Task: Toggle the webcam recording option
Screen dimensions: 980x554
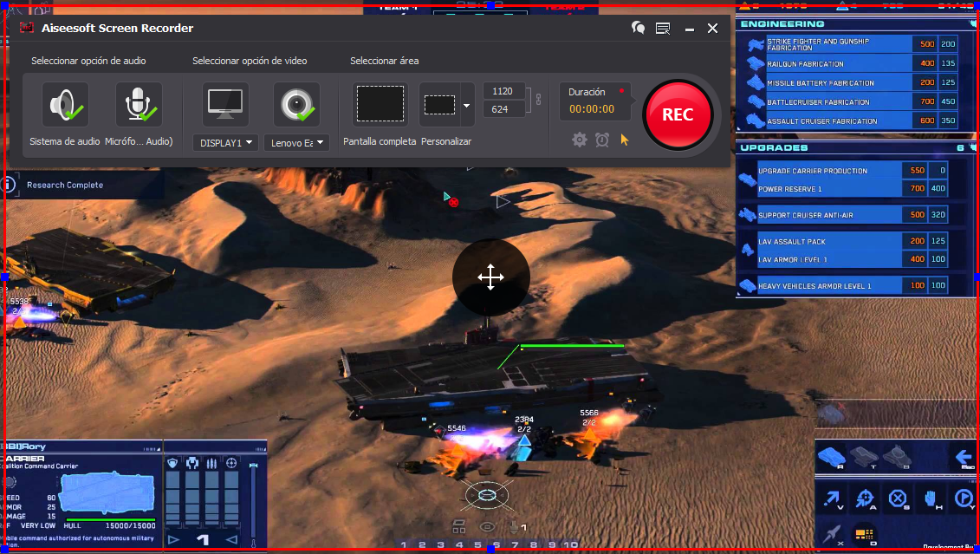Action: (297, 104)
